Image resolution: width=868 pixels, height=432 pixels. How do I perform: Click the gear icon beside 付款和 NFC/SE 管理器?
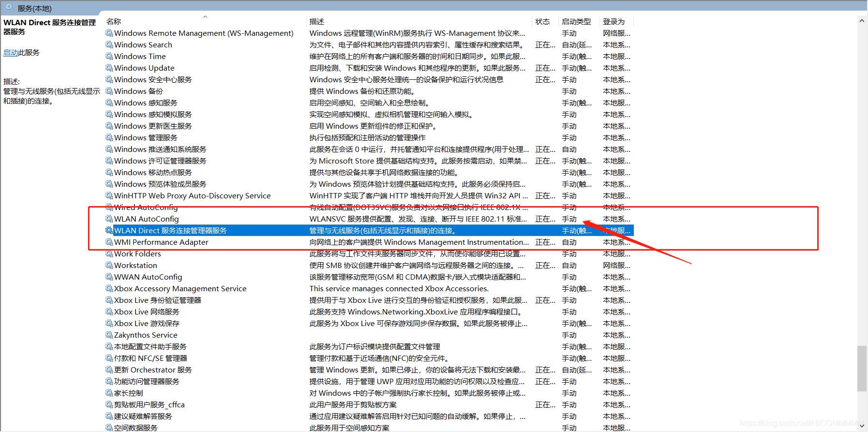click(x=109, y=358)
